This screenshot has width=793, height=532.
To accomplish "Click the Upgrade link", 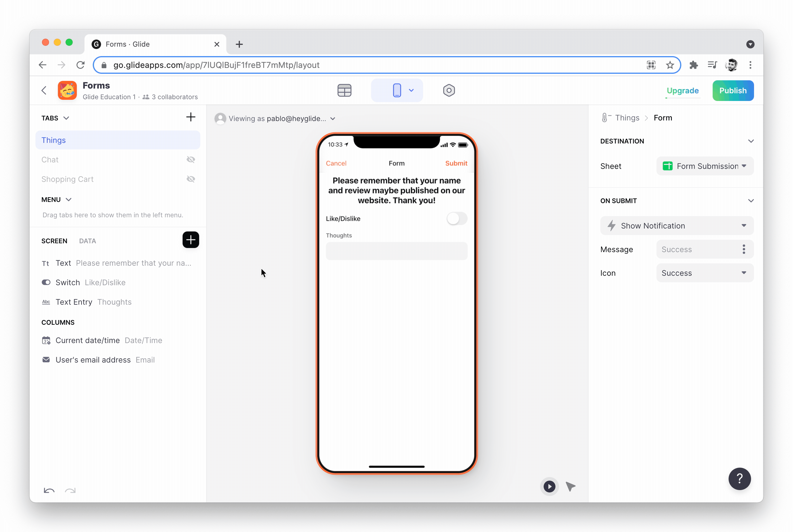I will [x=682, y=91].
